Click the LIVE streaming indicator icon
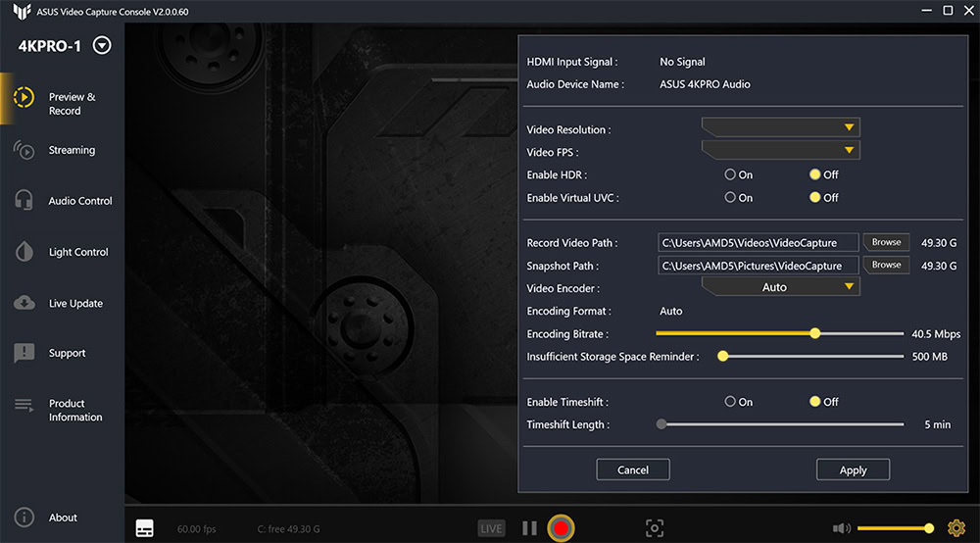This screenshot has width=980, height=543. (x=491, y=528)
